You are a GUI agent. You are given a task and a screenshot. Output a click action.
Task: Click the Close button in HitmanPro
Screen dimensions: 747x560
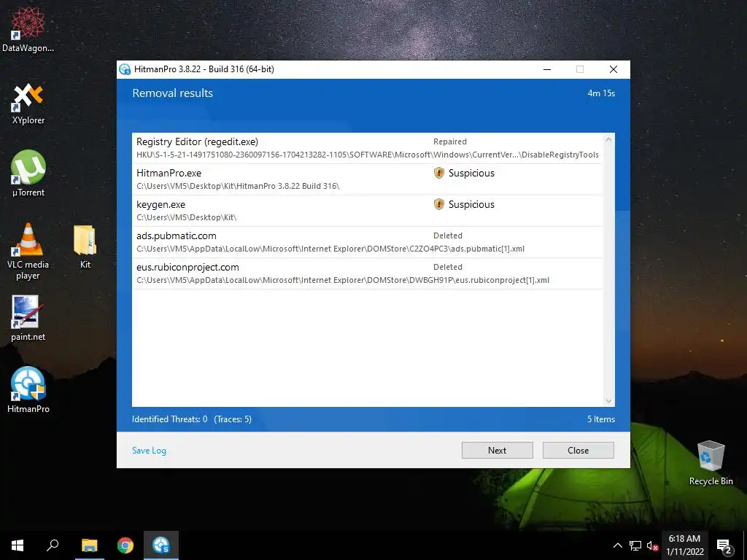click(x=578, y=451)
